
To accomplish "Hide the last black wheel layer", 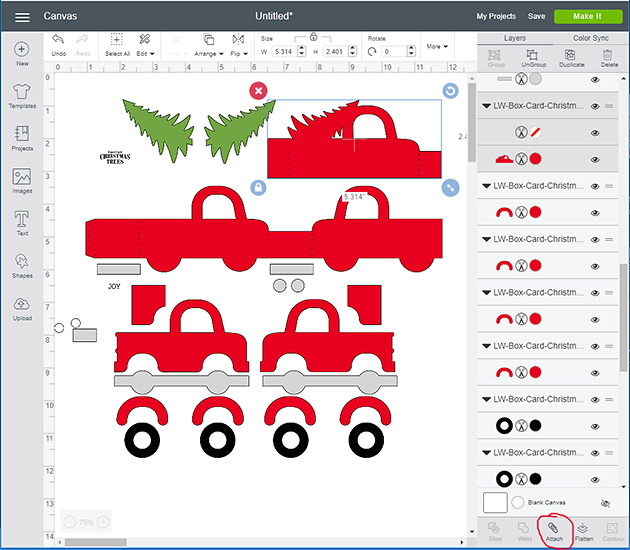I will point(595,480).
